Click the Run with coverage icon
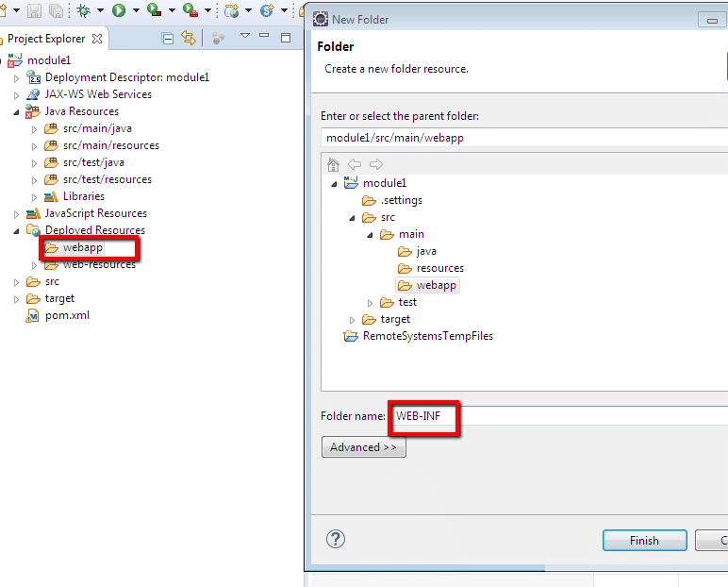 point(155,11)
